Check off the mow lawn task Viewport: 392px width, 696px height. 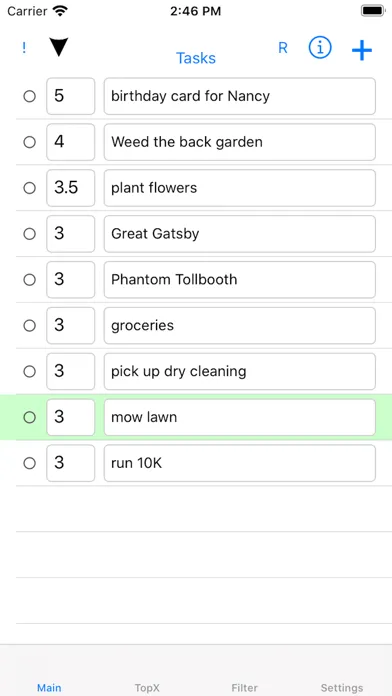pyautogui.click(x=30, y=417)
